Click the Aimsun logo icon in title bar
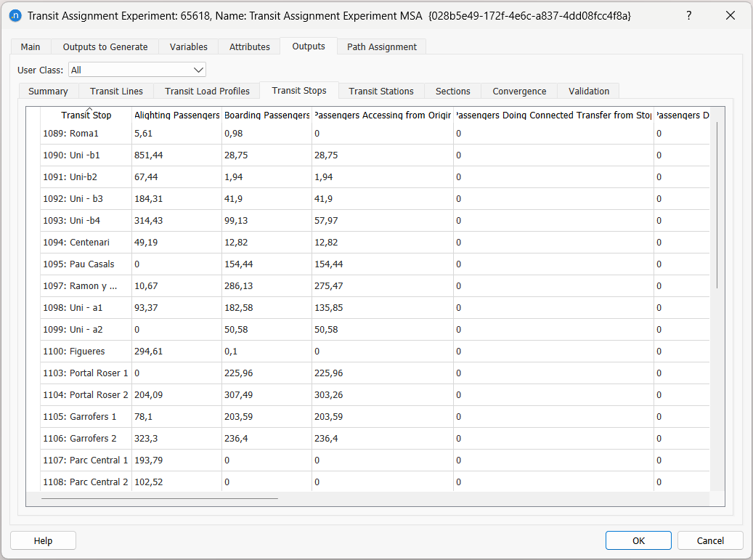Screen dimensions: 753x560 (x=15, y=15)
